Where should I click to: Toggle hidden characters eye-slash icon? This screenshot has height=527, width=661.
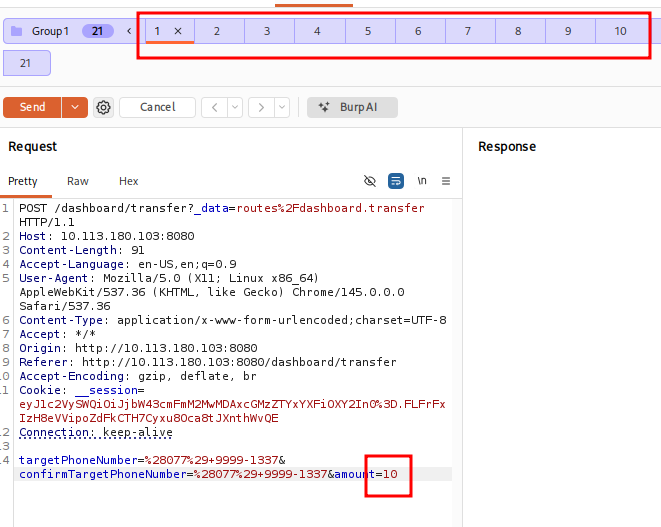[370, 181]
